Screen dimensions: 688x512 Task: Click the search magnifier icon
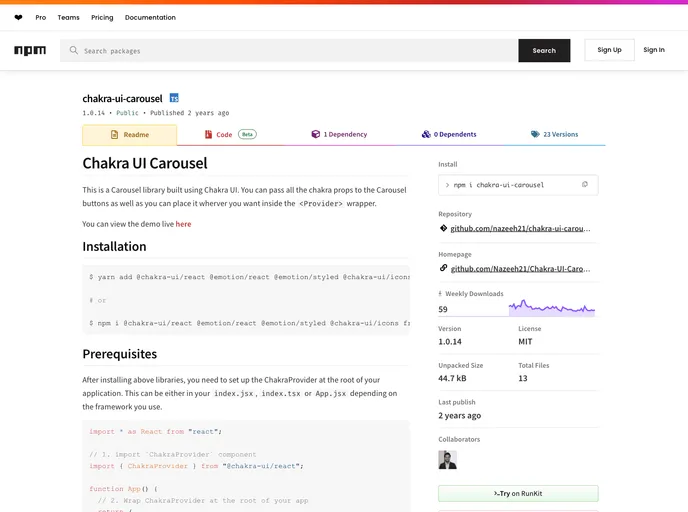pos(74,50)
